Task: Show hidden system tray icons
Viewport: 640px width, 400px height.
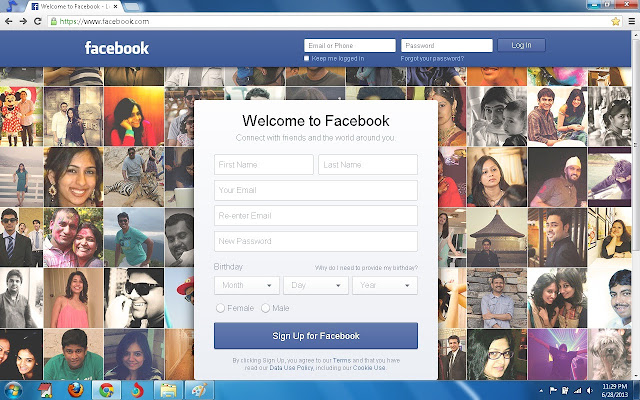Action: click(x=541, y=391)
